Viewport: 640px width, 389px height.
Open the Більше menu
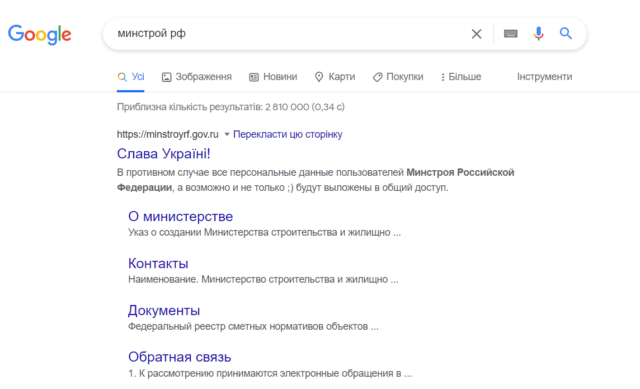pos(461,77)
